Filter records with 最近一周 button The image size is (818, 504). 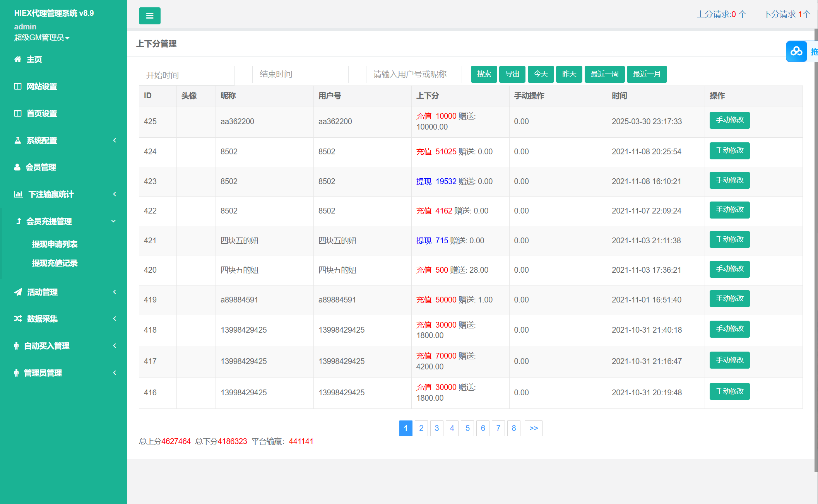[604, 74]
